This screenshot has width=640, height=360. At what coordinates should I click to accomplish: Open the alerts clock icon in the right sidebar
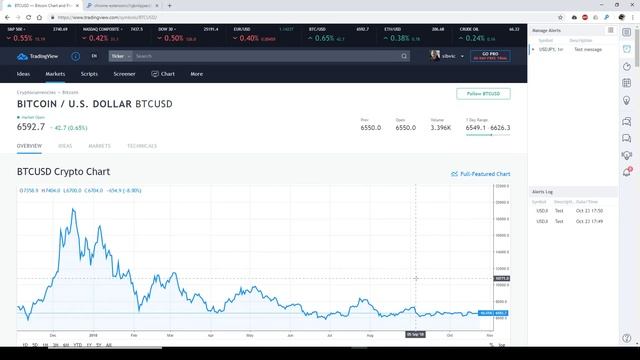pyautogui.click(x=627, y=49)
